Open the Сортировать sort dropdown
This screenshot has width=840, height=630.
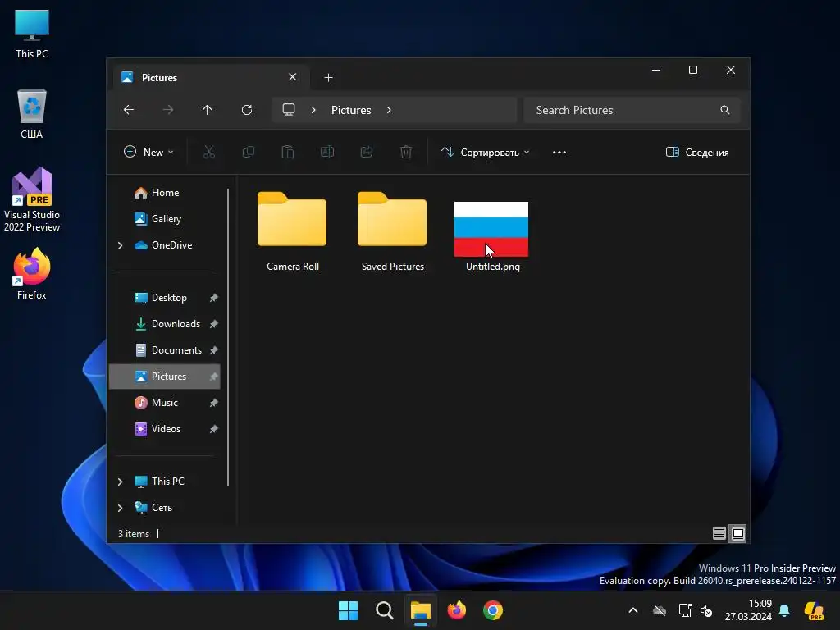point(486,152)
